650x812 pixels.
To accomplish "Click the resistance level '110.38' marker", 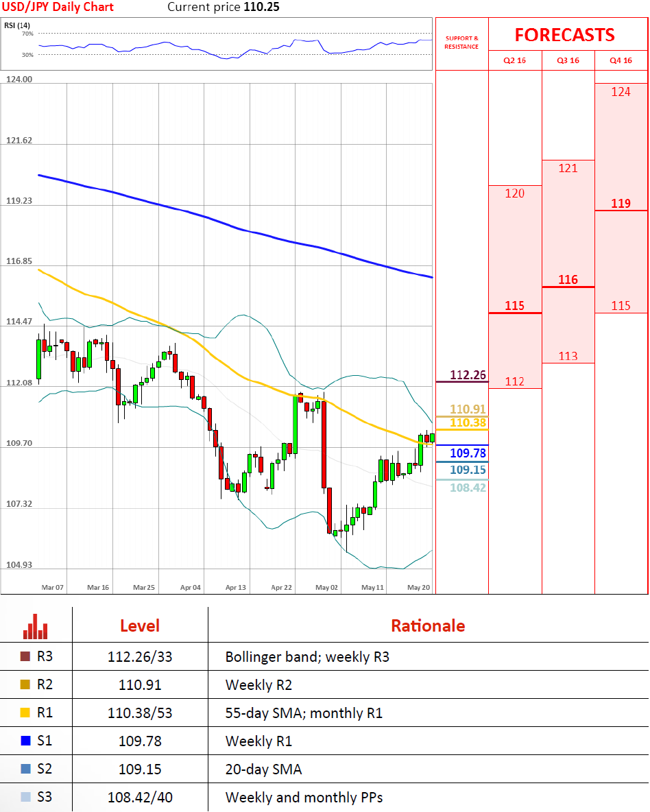I will pyautogui.click(x=468, y=422).
